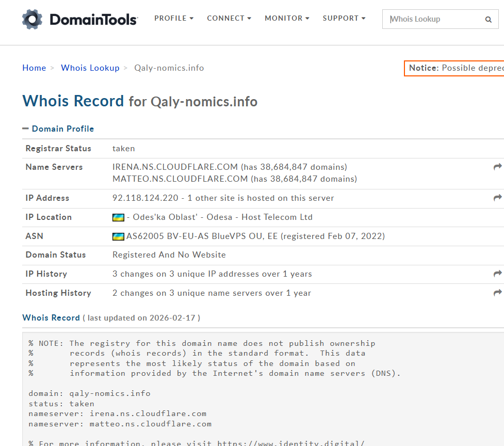Open the PROFILE dropdown menu
Viewport: 504px width, 446px height.
(174, 18)
